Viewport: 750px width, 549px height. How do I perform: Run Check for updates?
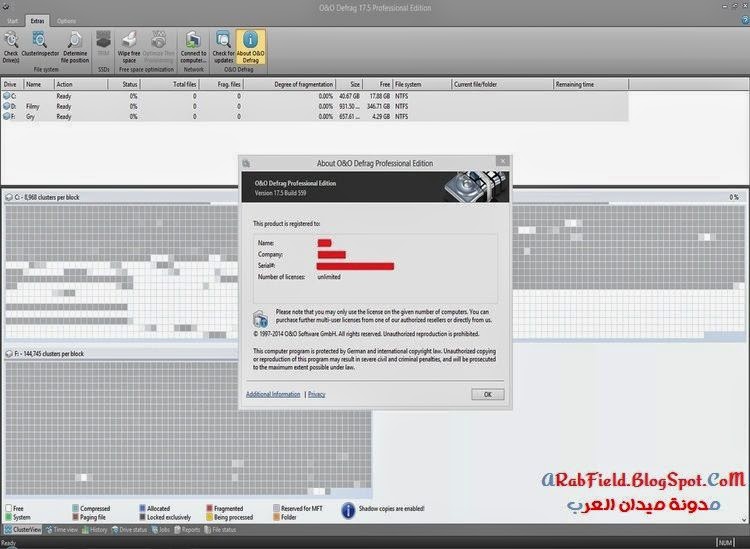[223, 47]
